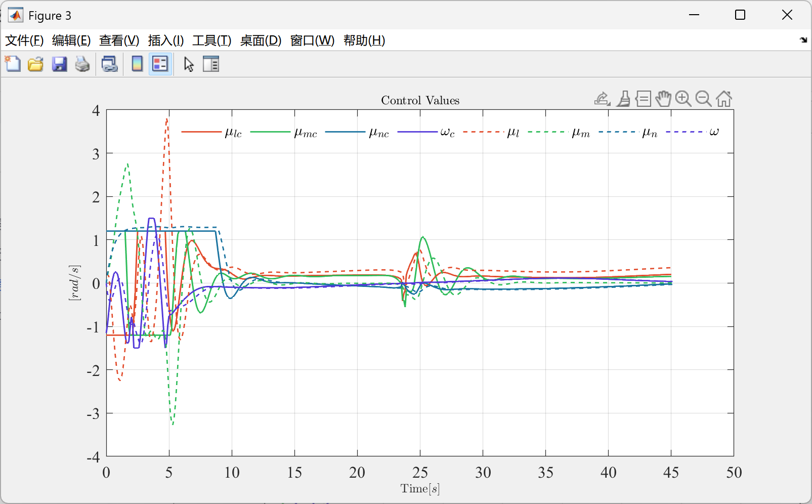Toggle the Insert Legend button
The height and width of the screenshot is (504, 812).
(160, 64)
